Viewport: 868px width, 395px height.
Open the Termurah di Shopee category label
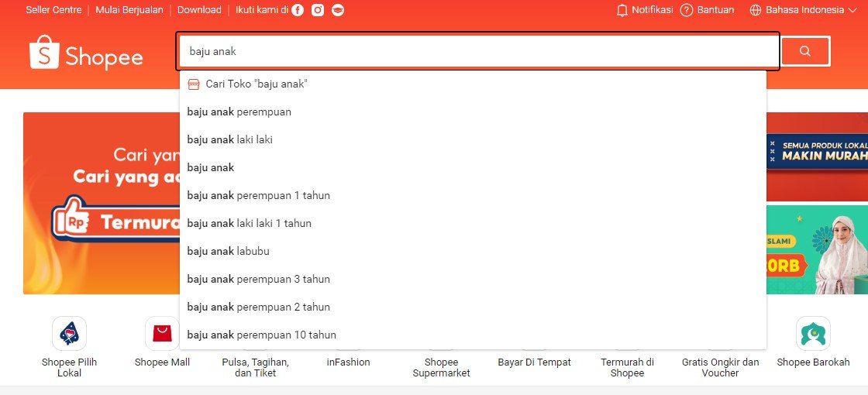point(627,367)
